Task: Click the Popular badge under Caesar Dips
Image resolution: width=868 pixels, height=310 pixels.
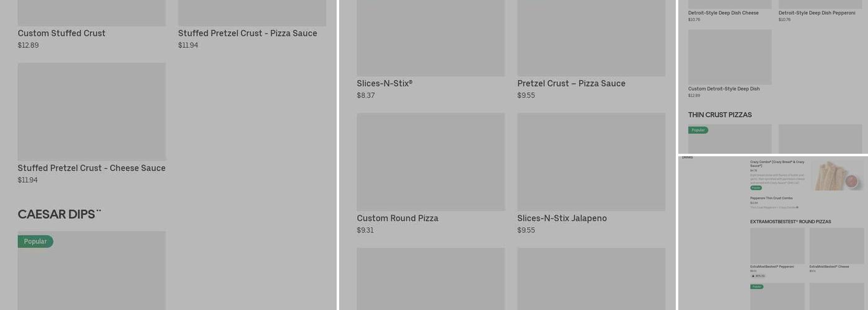Action: click(35, 242)
